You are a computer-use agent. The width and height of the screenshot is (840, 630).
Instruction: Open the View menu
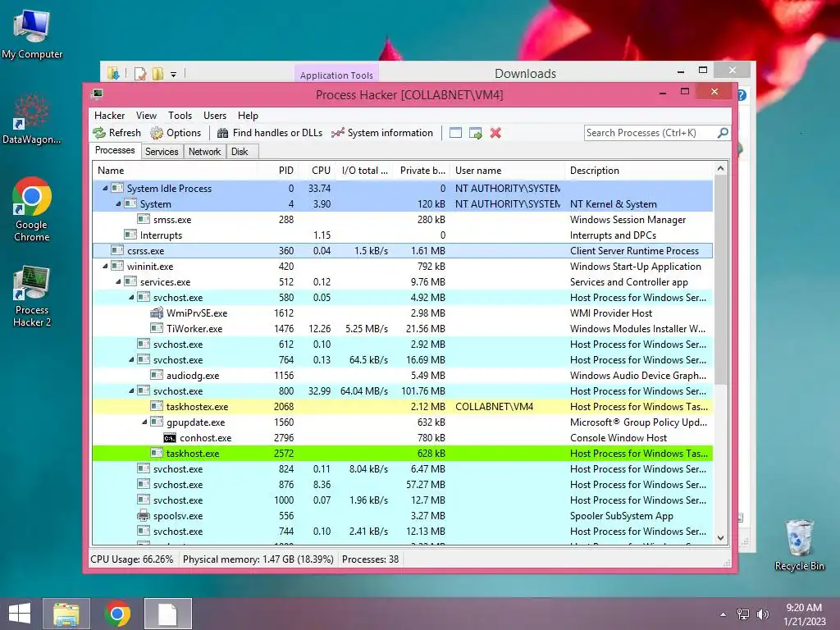[146, 116]
